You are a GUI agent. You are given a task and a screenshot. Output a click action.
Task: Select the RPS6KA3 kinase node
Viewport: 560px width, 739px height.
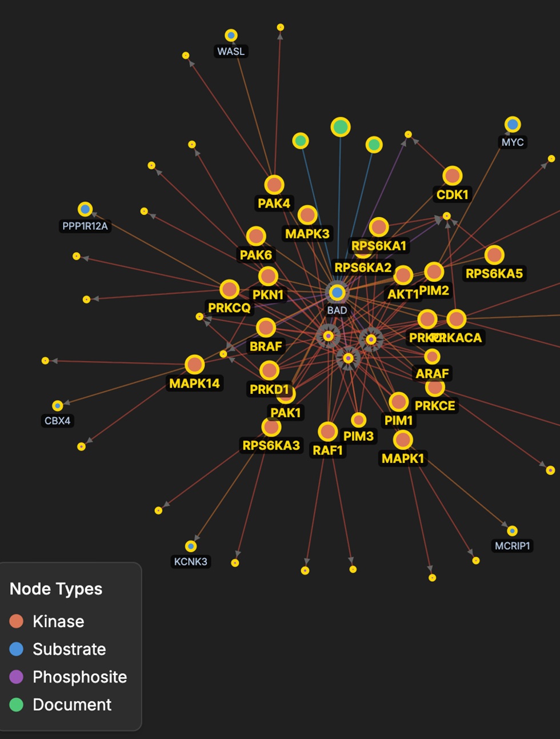271,427
